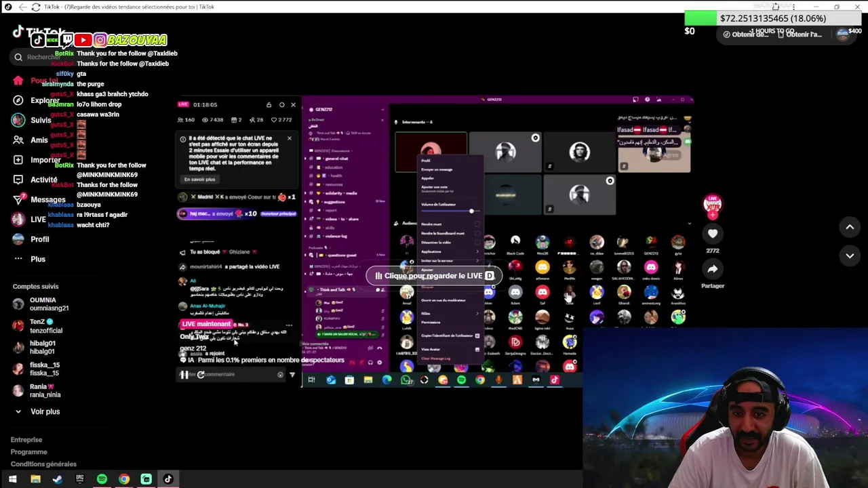This screenshot has height=488, width=868.
Task: Open followed account Rania rania_ninia
Action: (37, 390)
